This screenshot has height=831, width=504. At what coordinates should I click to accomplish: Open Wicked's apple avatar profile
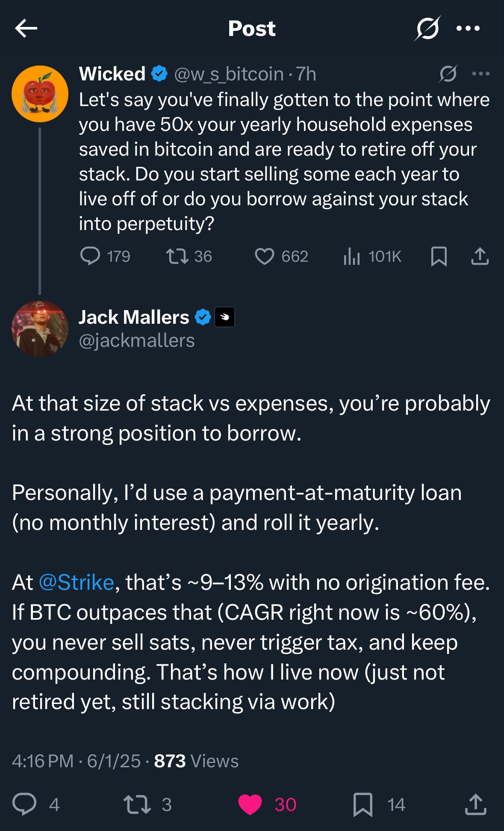[x=40, y=94]
